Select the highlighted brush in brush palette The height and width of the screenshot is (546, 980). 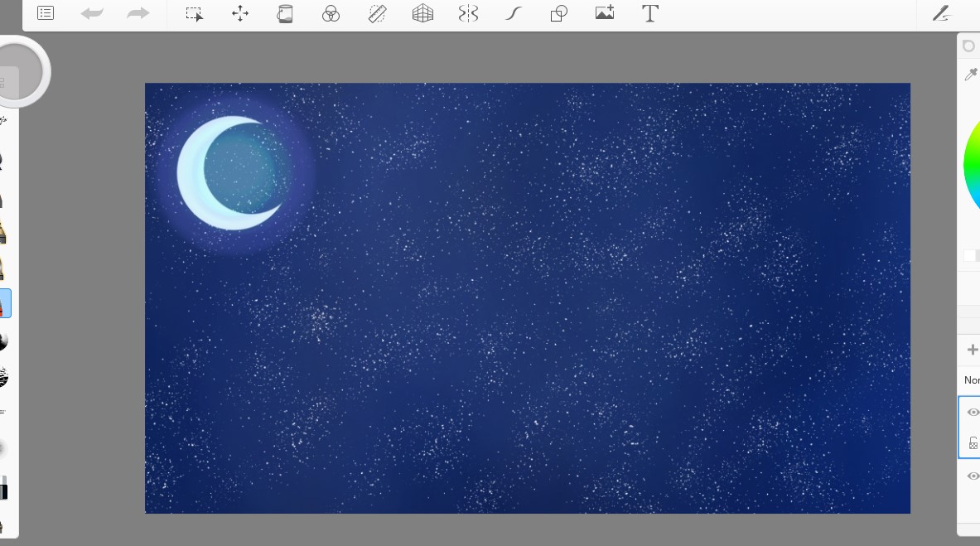(x=5, y=303)
